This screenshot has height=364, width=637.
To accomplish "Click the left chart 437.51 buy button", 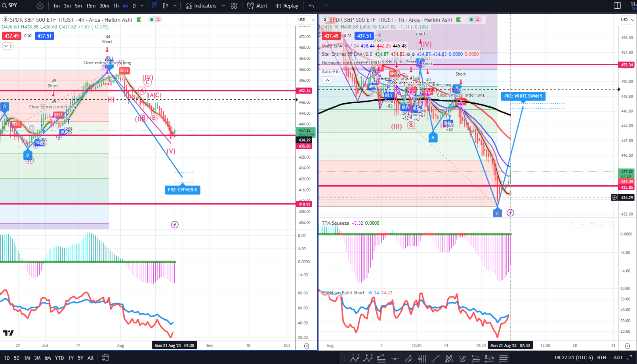I will pos(44,36).
